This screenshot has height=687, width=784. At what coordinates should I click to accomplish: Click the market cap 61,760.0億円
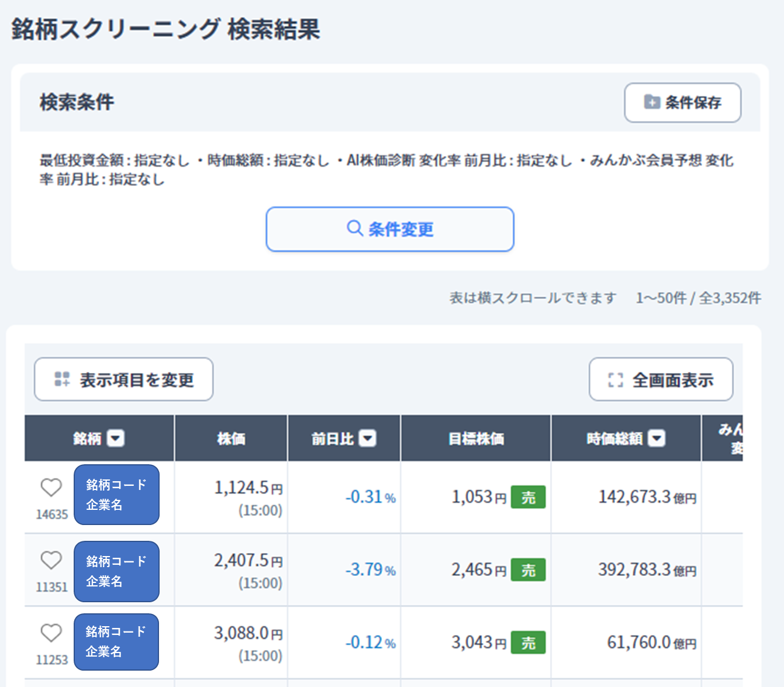[x=652, y=643]
